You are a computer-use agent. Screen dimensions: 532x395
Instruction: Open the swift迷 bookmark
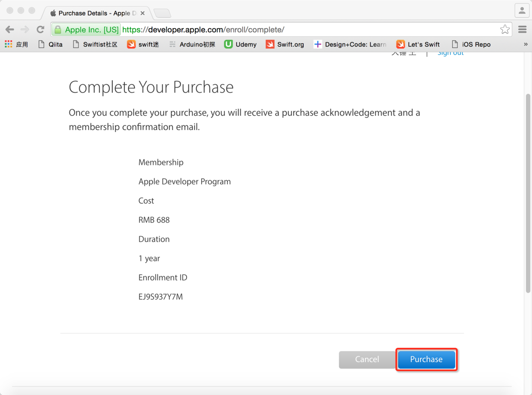tap(143, 44)
